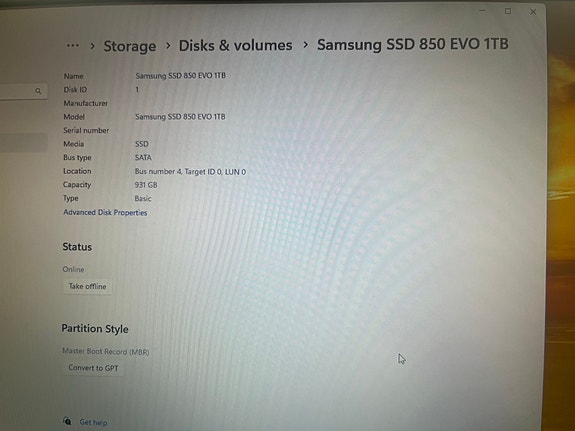The image size is (575, 431).
Task: Click the 931 GB capacity value
Action: (146, 185)
